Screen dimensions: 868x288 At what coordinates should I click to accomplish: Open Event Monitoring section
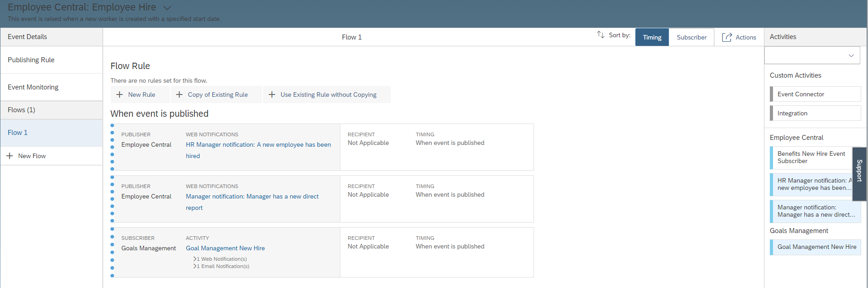tap(51, 87)
